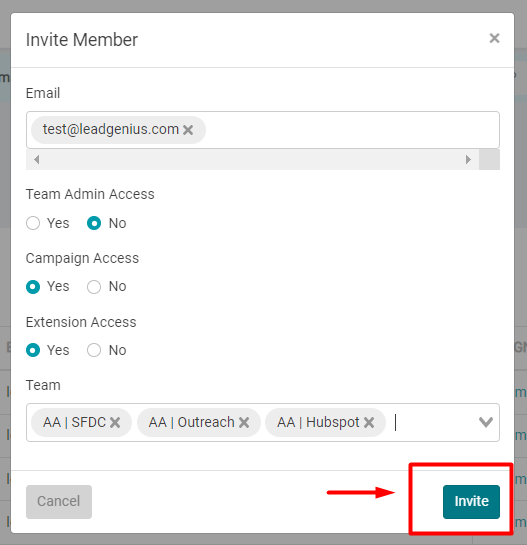Select Yes for Campaign Access
The width and height of the screenshot is (527, 545).
pos(33,287)
